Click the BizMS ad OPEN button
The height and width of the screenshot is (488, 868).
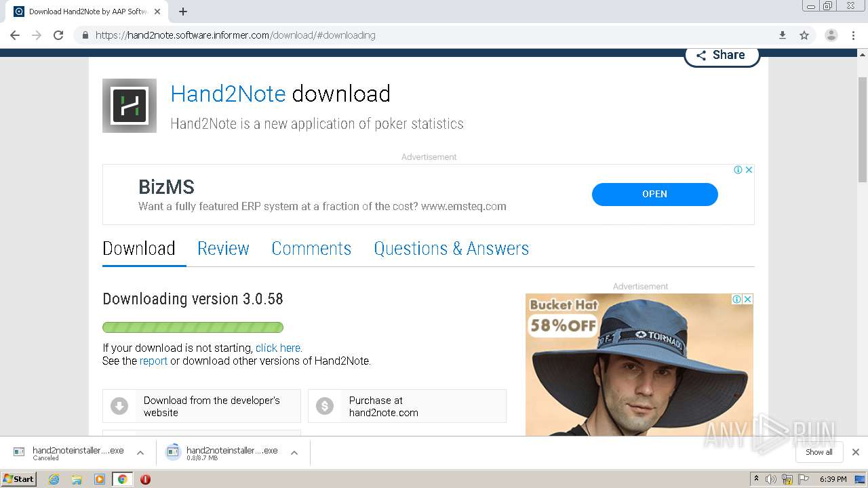654,194
